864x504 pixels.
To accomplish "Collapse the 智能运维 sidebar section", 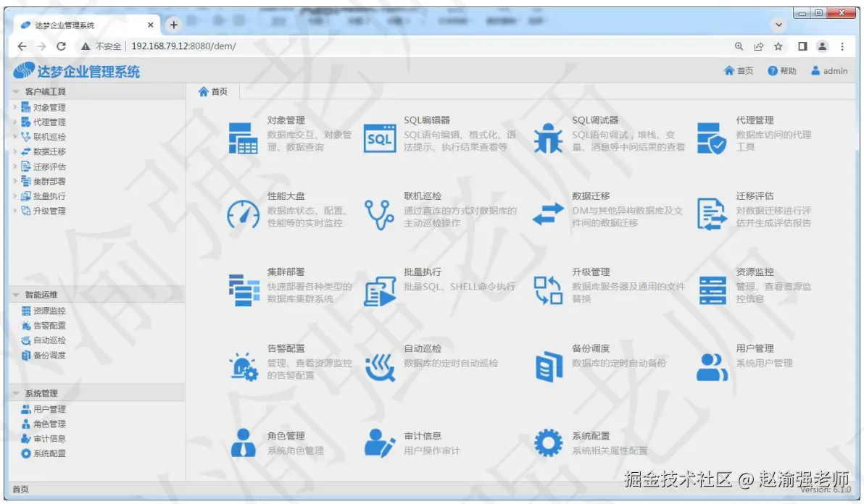I will 15,295.
